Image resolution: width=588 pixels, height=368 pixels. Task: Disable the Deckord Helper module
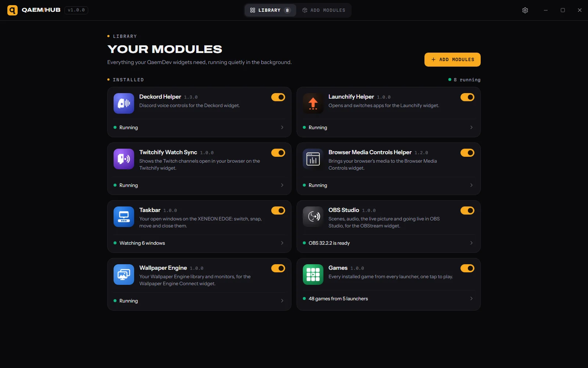point(278,97)
